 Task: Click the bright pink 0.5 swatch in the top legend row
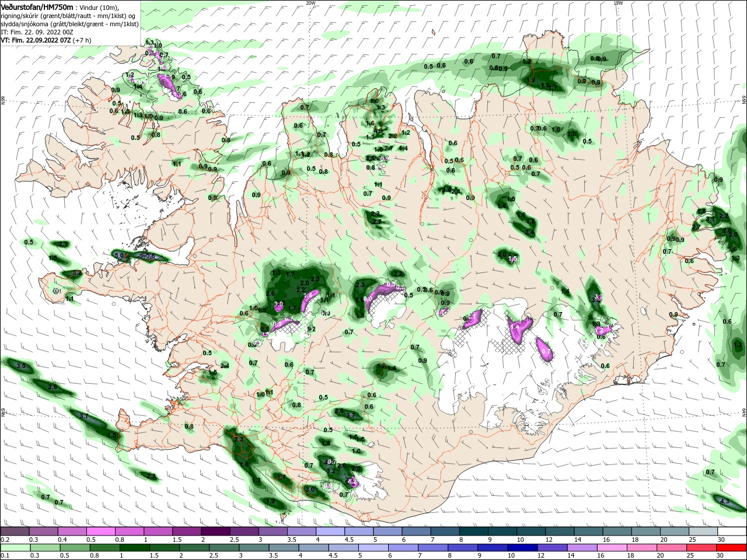[100, 531]
